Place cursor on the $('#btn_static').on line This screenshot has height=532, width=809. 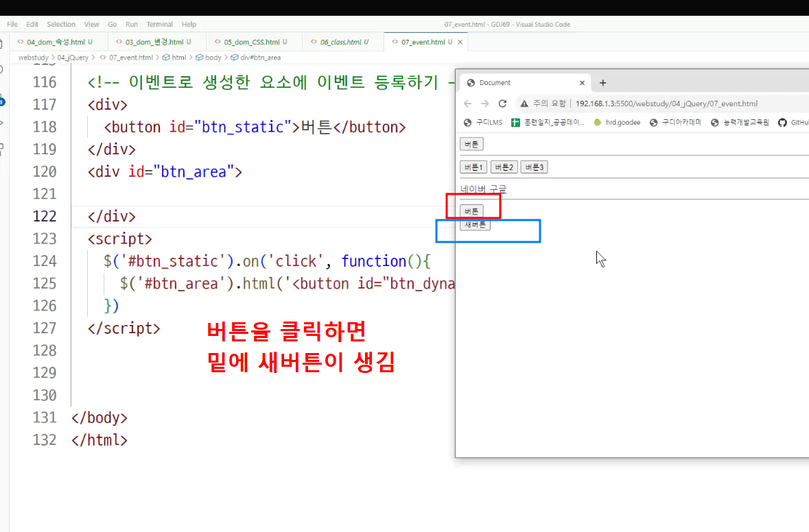[x=267, y=261]
